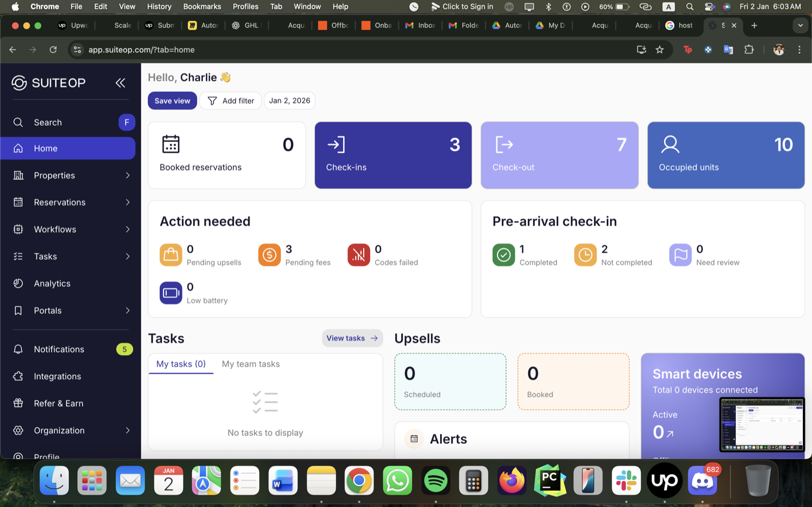This screenshot has width=812, height=507.
Task: Open the History menu in menu bar
Action: coord(159,6)
